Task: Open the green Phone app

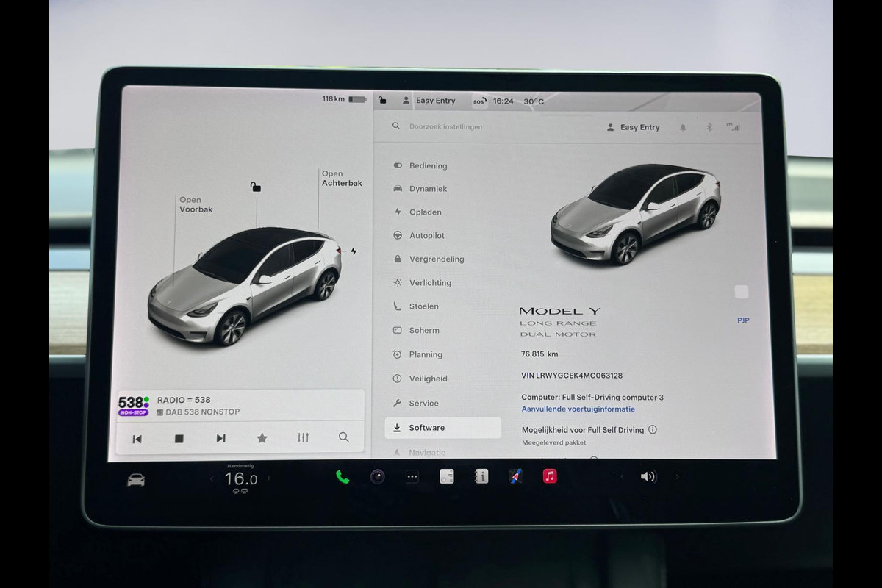Action: [343, 476]
